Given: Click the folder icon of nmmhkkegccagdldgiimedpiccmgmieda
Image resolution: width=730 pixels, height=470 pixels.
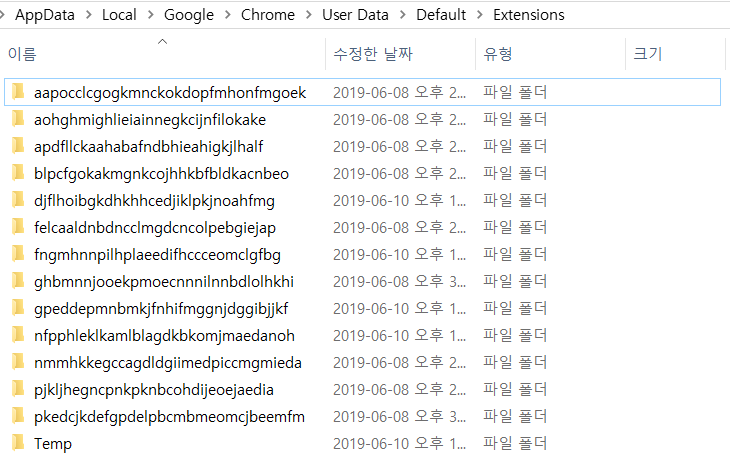Looking at the screenshot, I should click(x=18, y=361).
